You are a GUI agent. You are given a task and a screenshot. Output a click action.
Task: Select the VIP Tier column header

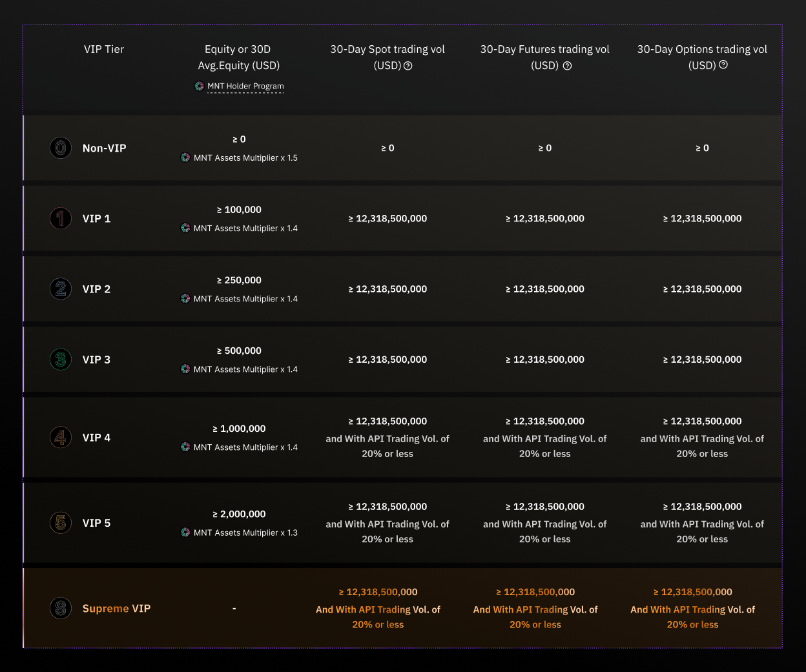(104, 49)
